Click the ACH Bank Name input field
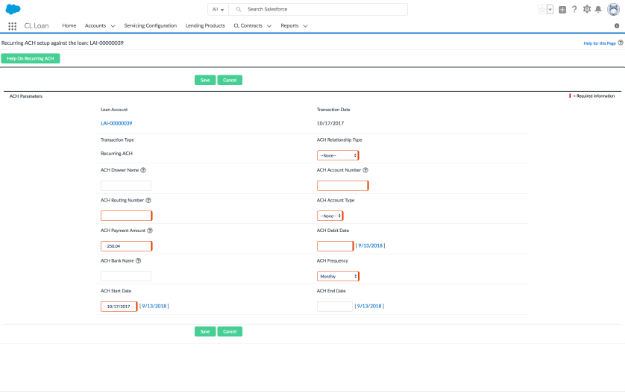The height and width of the screenshot is (392, 625). pyautogui.click(x=126, y=276)
